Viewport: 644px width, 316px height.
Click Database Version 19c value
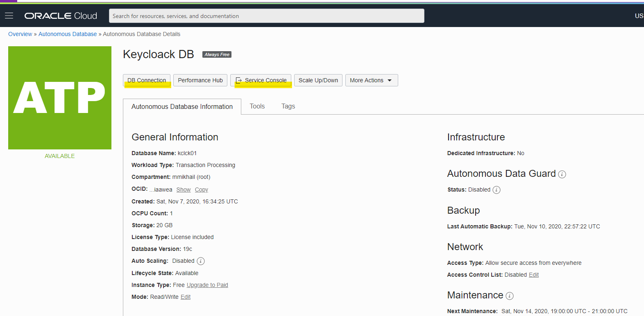click(188, 249)
